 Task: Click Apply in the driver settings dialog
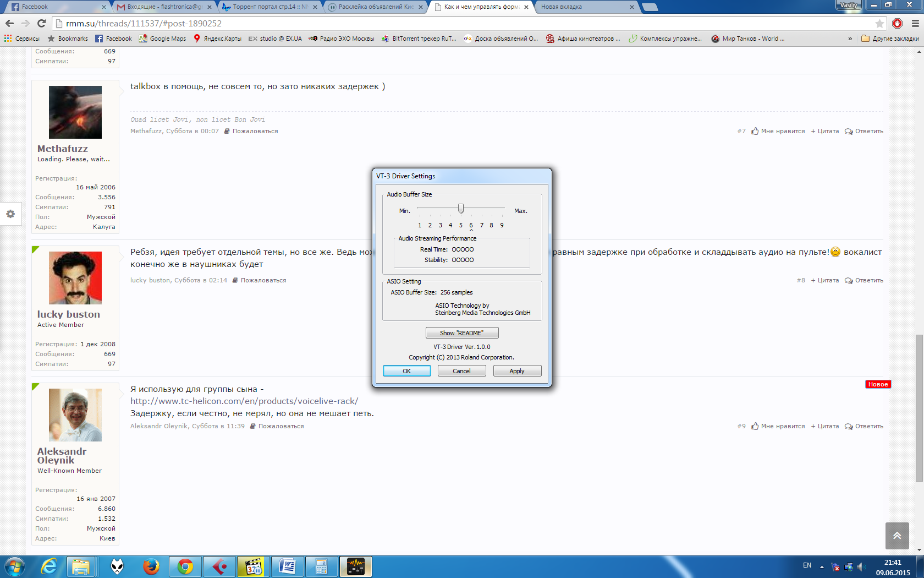point(517,371)
